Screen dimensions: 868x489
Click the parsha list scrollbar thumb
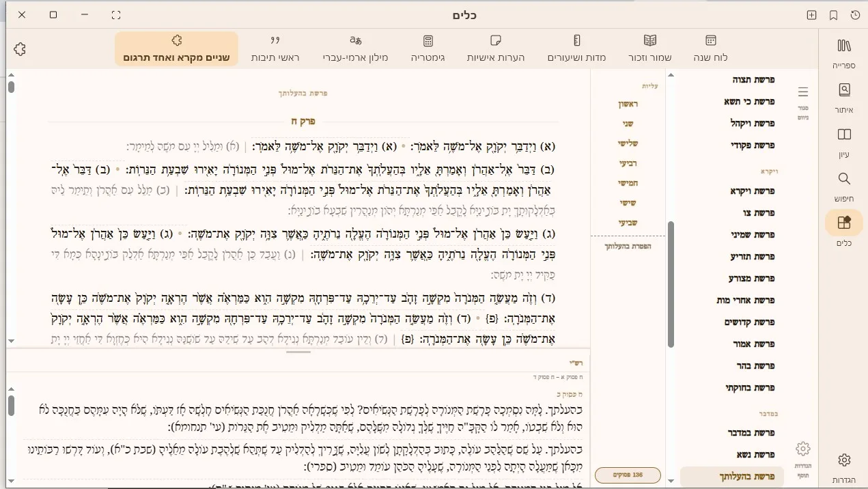(671, 284)
